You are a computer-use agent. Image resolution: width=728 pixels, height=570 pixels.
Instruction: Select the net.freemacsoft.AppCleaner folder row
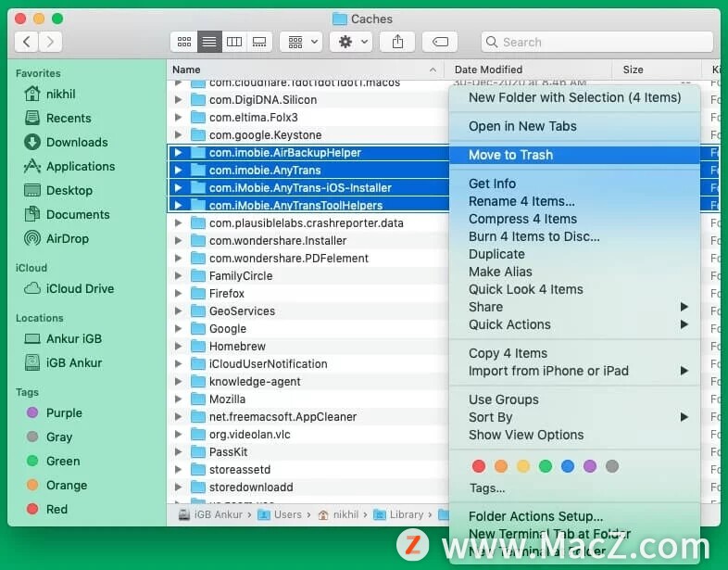[x=308, y=417]
